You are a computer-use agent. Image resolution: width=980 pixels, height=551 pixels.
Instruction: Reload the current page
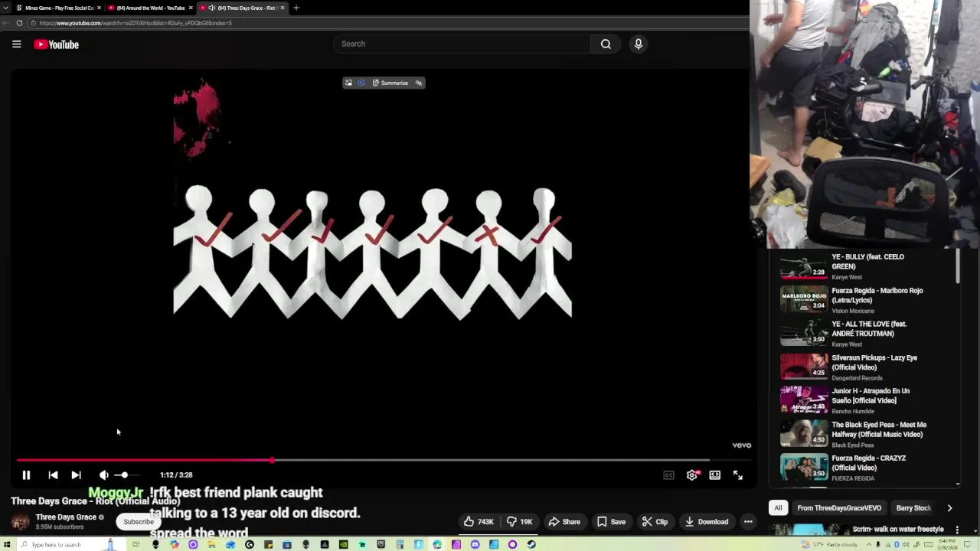19,23
